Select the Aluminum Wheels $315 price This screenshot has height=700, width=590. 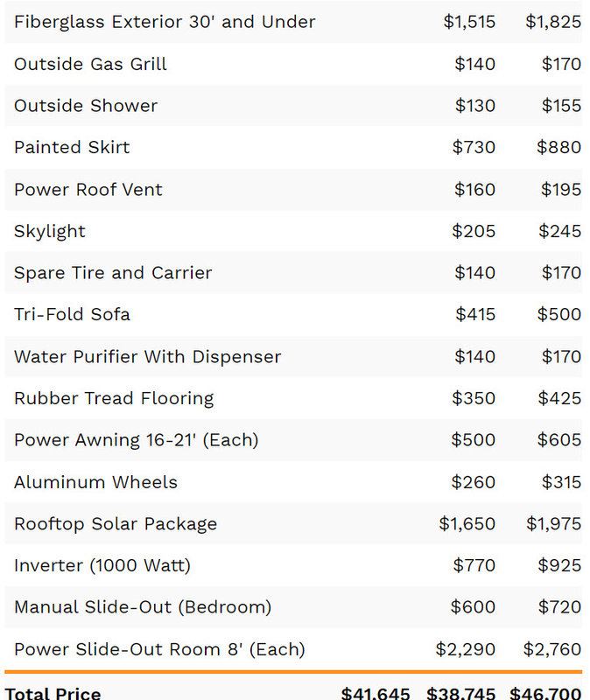tap(561, 482)
